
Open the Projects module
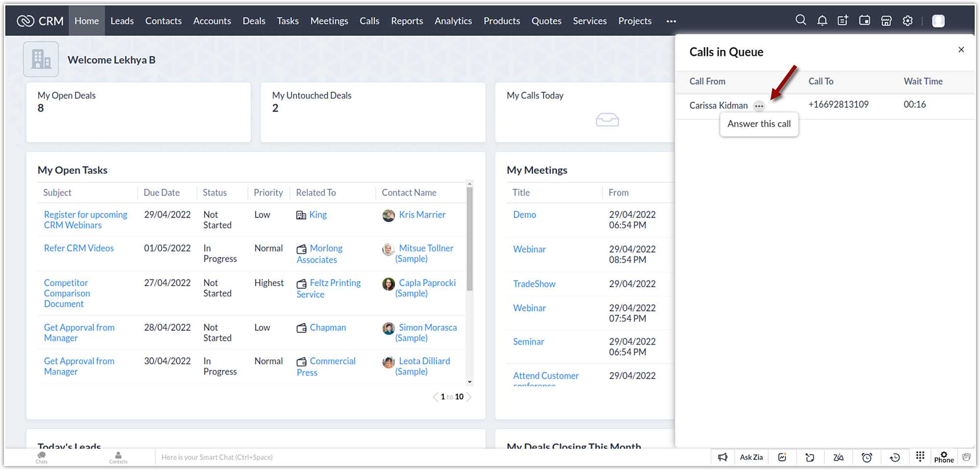pos(635,21)
